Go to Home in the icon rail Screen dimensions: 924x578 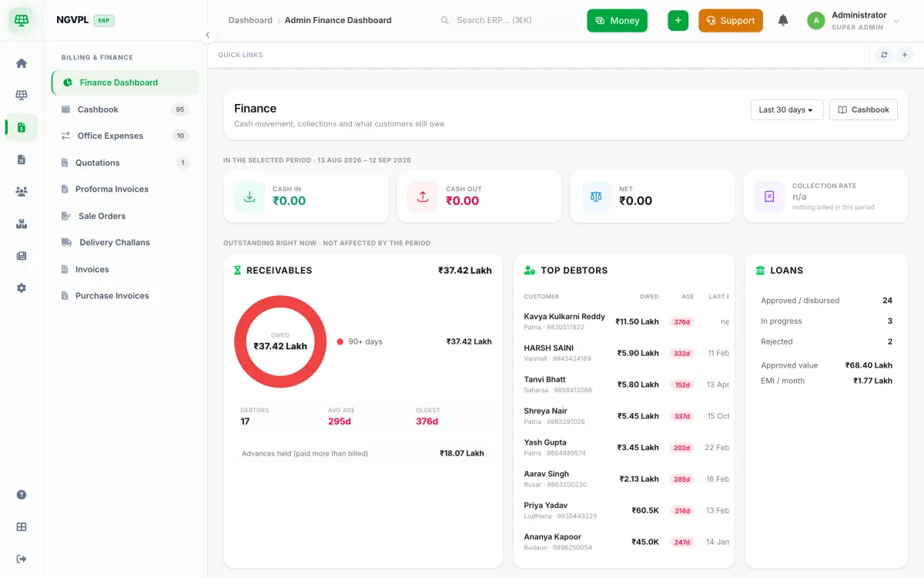pyautogui.click(x=22, y=63)
